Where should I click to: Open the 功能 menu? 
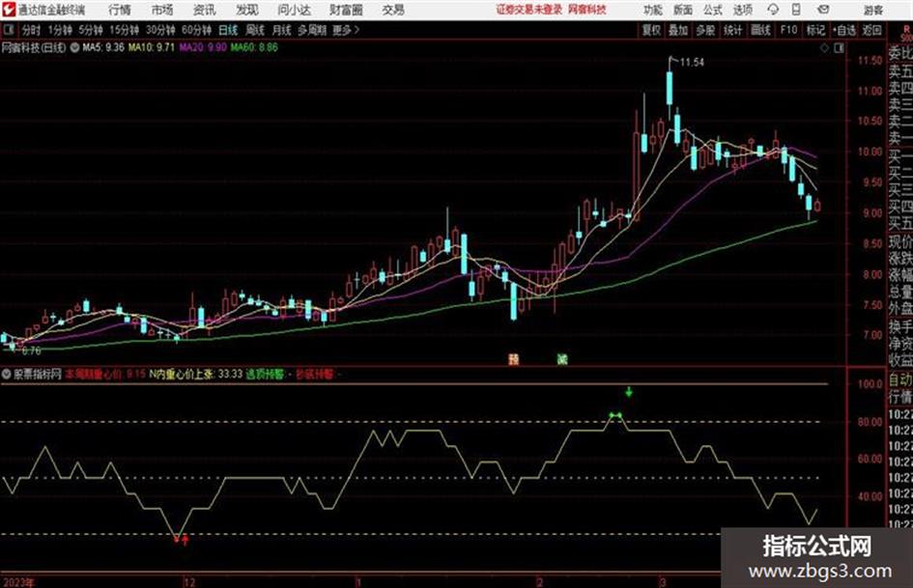click(653, 10)
